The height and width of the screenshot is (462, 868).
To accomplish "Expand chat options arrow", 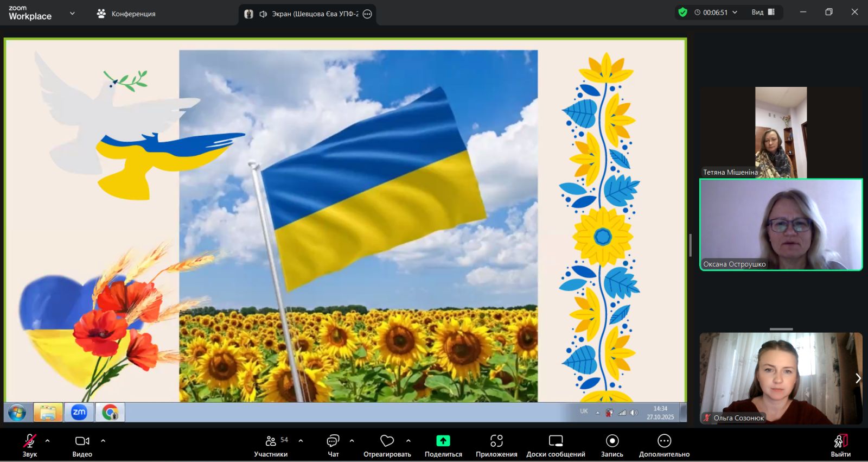I will [x=352, y=441].
